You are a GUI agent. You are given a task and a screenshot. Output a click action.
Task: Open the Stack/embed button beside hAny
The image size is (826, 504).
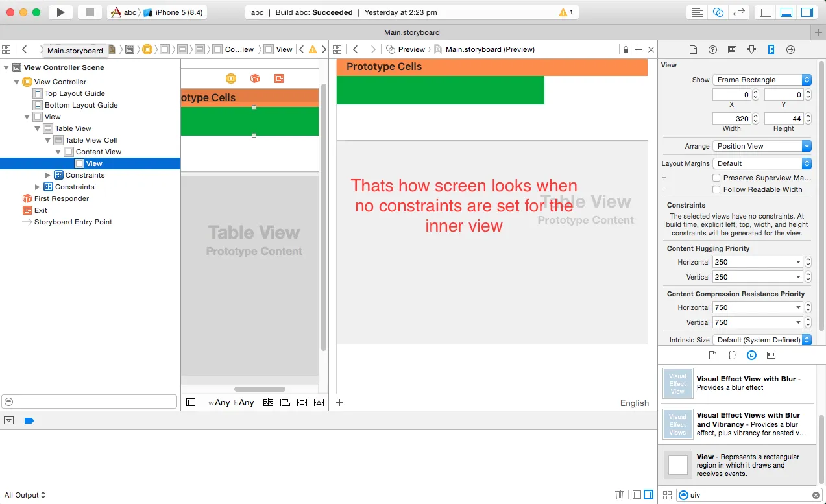click(x=268, y=403)
